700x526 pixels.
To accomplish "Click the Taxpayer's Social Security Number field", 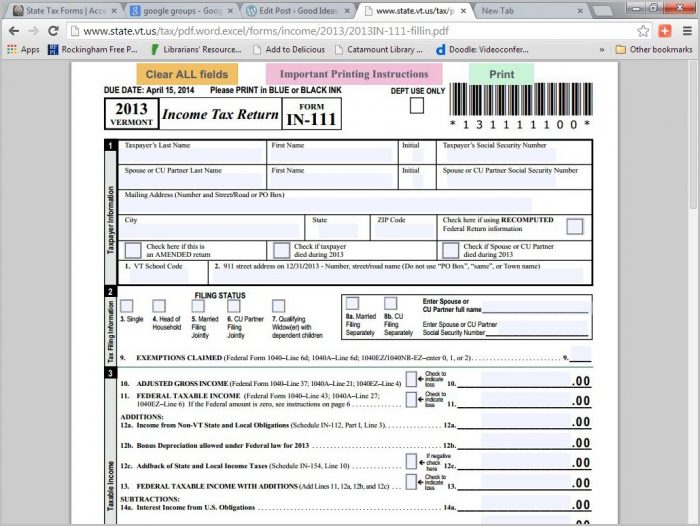I will click(x=501, y=155).
